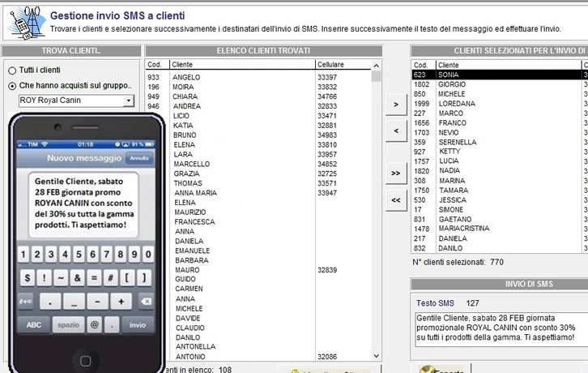Select found client row 946 ANDREA

coord(258,106)
